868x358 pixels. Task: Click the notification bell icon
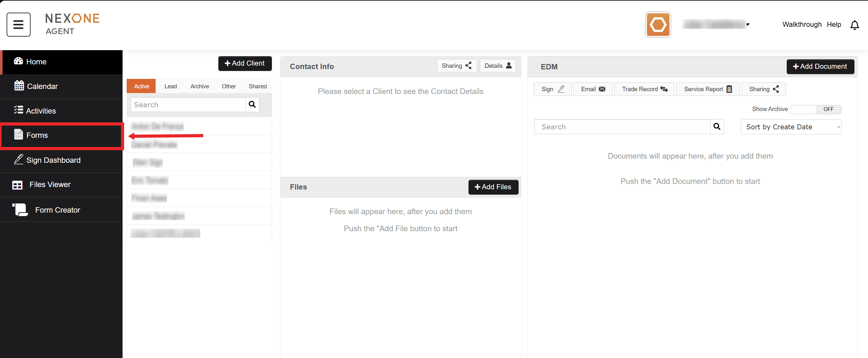854,25
